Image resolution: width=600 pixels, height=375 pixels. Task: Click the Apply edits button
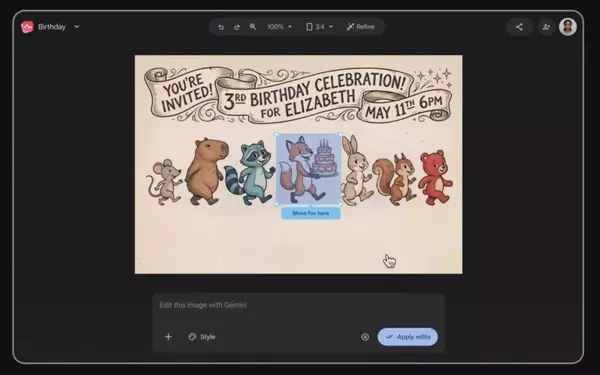[408, 337]
